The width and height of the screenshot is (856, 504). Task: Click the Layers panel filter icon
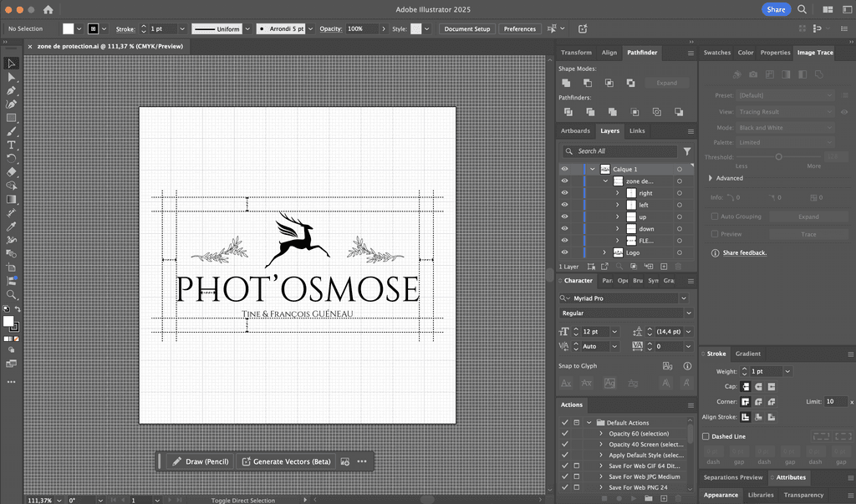coord(687,151)
